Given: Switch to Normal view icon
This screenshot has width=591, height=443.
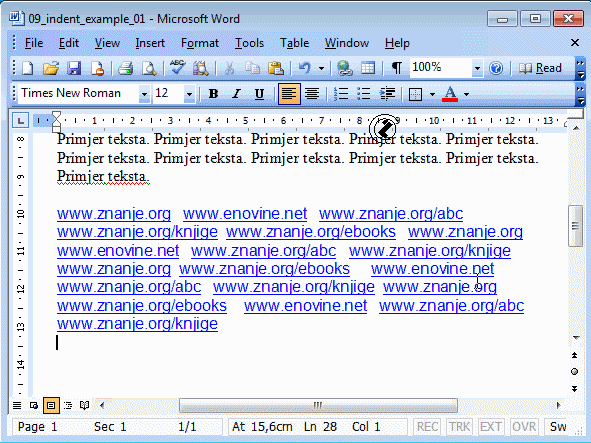Looking at the screenshot, I should point(17,405).
